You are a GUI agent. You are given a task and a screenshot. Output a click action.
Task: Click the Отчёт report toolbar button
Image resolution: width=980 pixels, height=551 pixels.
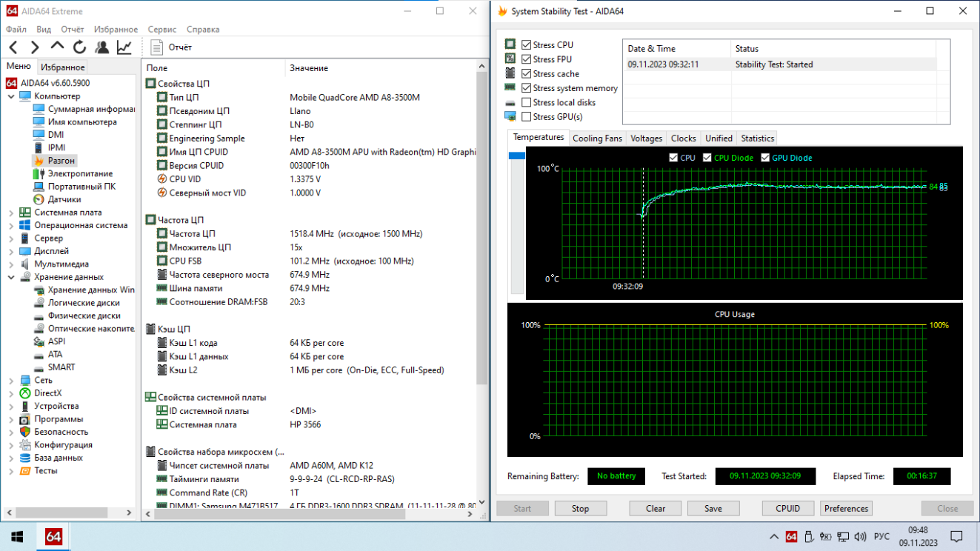click(x=171, y=47)
